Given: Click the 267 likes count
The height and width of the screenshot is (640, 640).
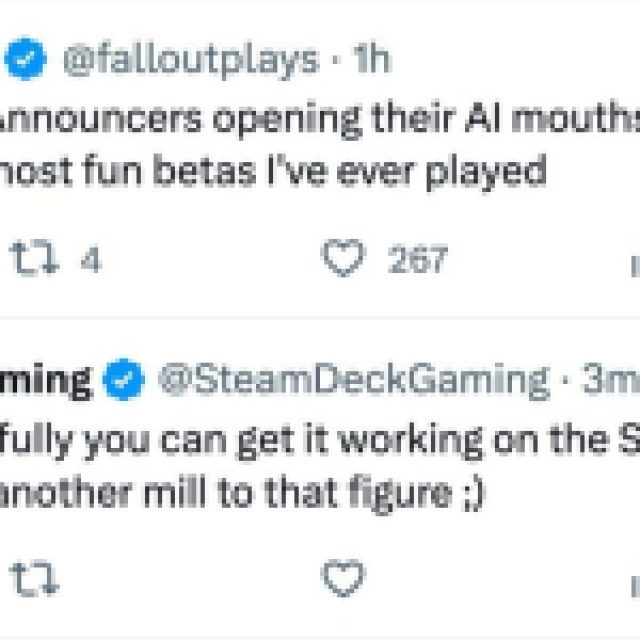Looking at the screenshot, I should (417, 261).
